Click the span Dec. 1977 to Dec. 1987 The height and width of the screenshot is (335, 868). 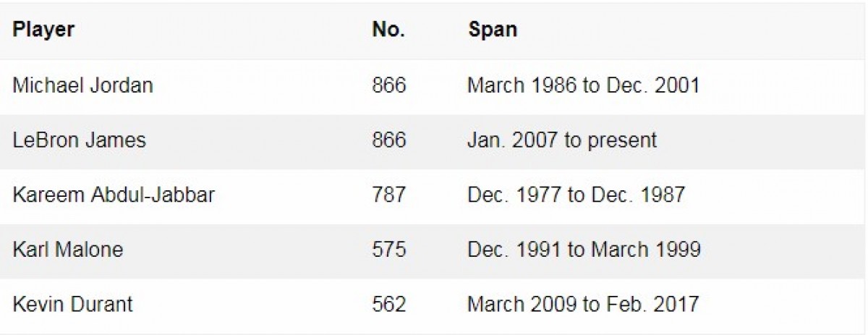click(576, 195)
